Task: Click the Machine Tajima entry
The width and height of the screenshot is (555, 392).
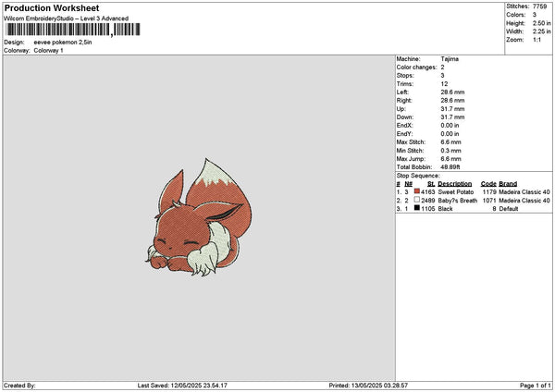Action: coord(427,59)
